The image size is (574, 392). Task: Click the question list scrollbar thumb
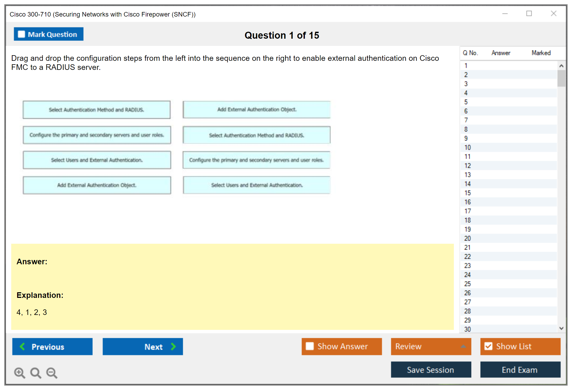(x=561, y=78)
